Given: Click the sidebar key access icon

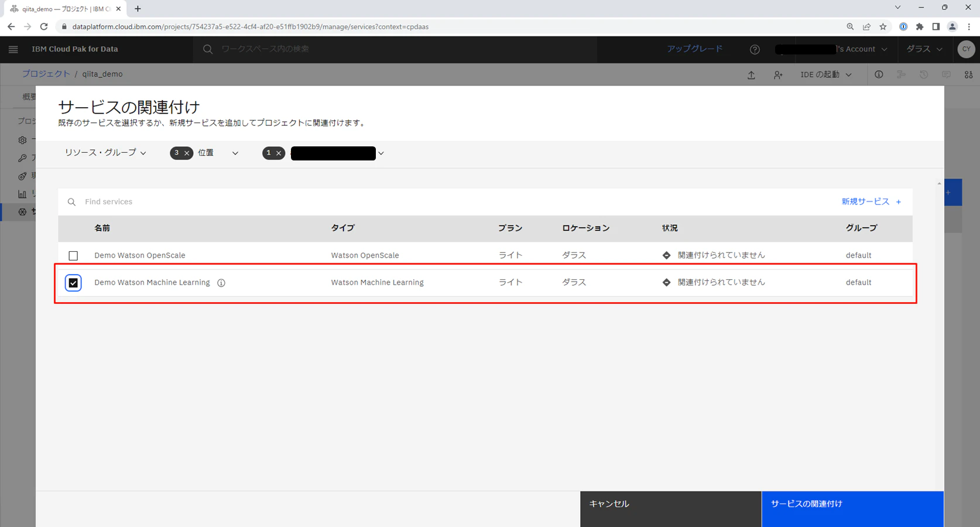Looking at the screenshot, I should click(22, 158).
